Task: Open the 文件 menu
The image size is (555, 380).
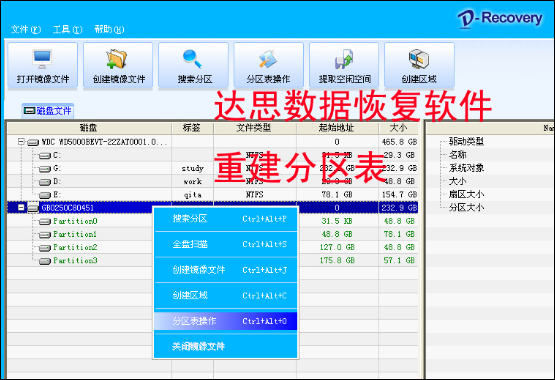Action: click(x=25, y=29)
